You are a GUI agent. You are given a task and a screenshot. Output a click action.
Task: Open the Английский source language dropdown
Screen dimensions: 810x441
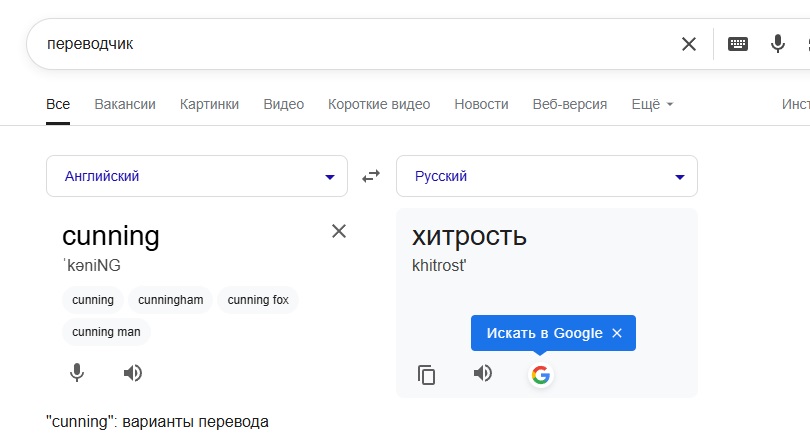point(197,176)
